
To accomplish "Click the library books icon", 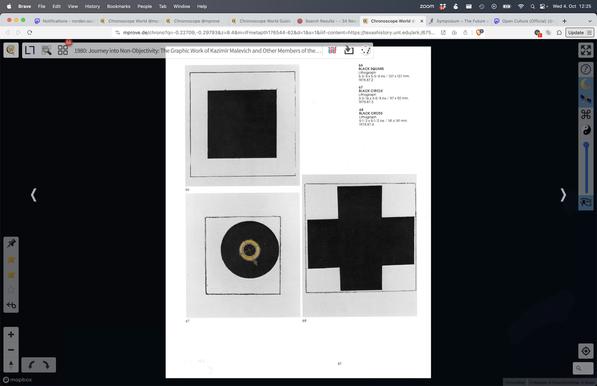I will 332,50.
